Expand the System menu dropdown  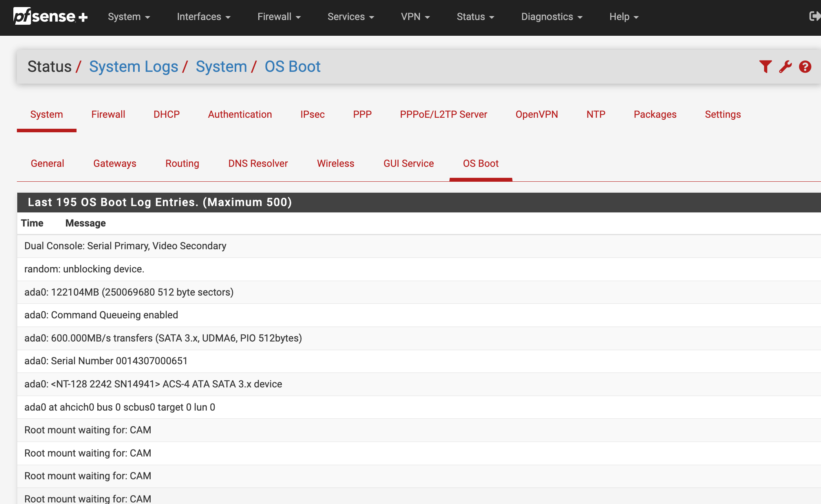pos(129,17)
